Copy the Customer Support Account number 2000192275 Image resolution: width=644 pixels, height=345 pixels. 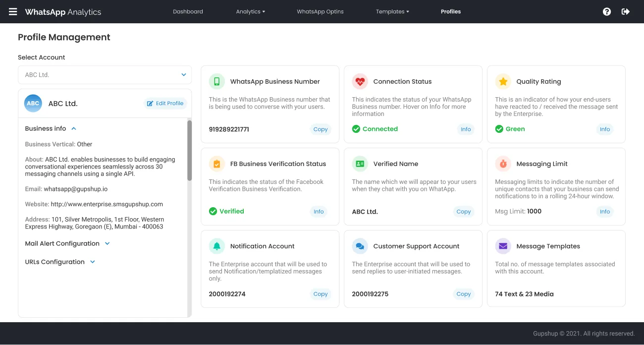464,294
